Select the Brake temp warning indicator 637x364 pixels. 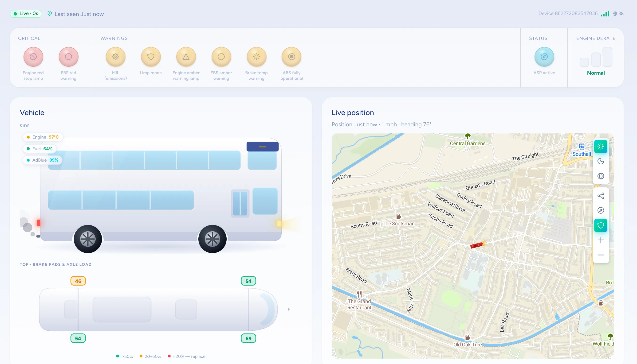pos(256,57)
